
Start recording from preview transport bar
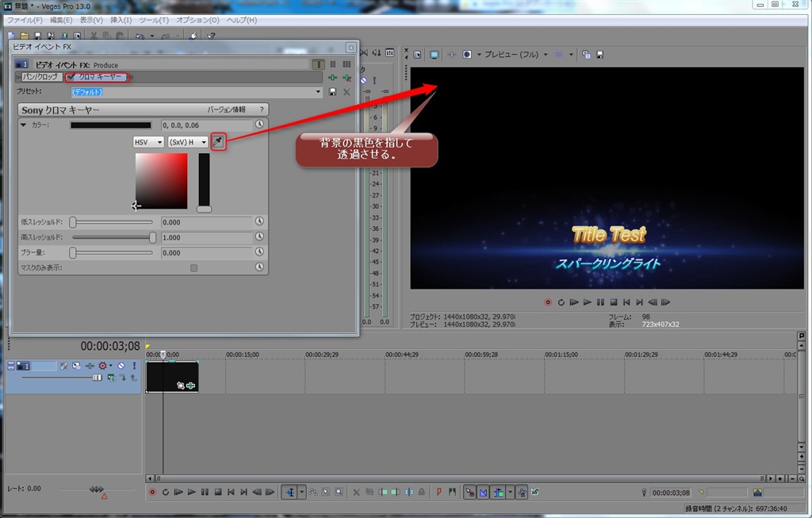click(548, 302)
